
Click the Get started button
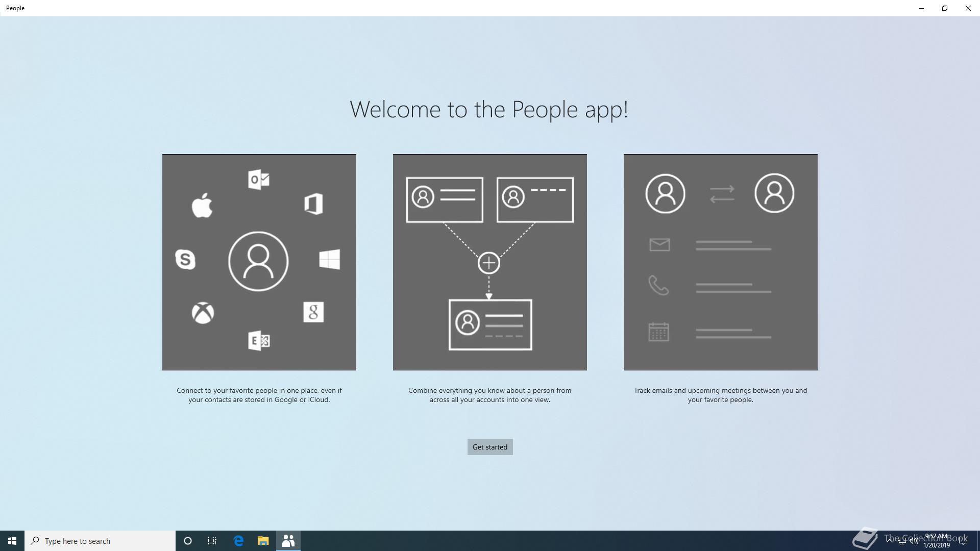tap(490, 447)
